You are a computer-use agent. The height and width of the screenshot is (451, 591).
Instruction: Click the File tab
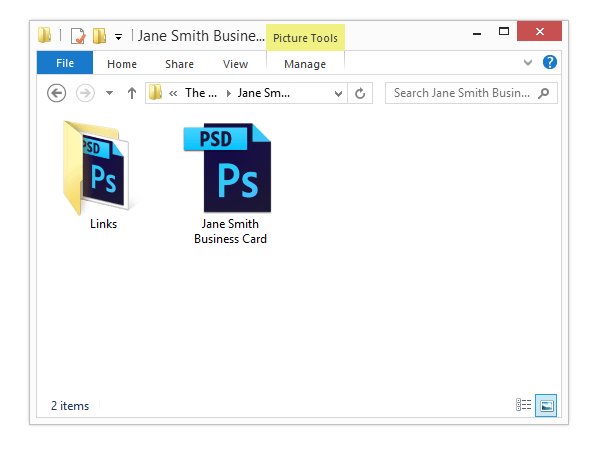coord(65,63)
